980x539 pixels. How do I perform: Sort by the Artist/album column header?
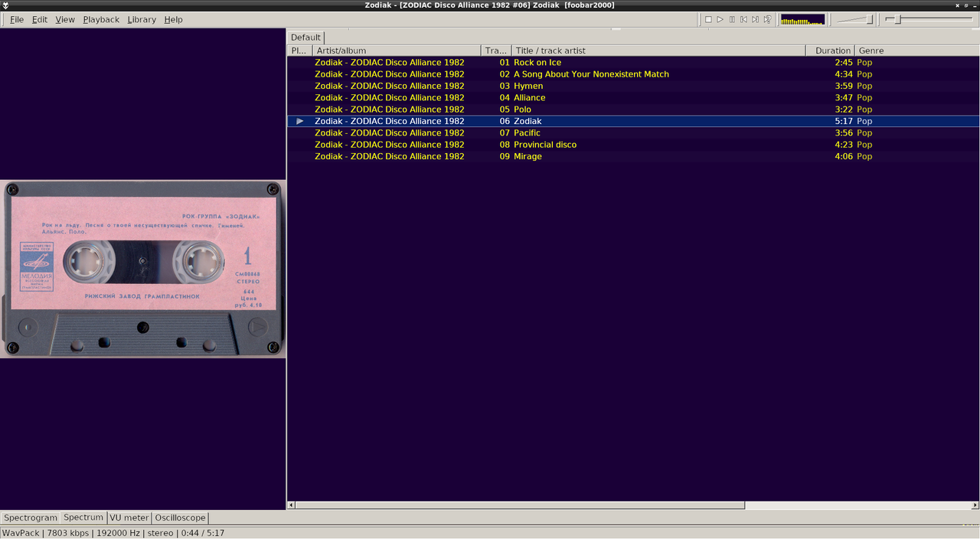pos(397,51)
